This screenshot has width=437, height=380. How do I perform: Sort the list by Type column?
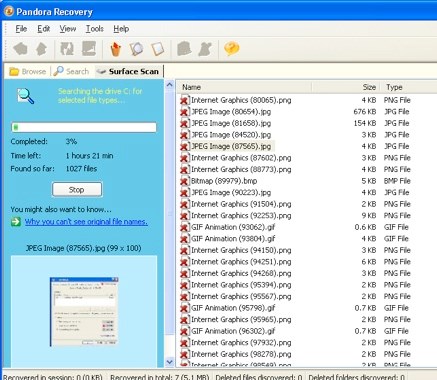coord(409,87)
